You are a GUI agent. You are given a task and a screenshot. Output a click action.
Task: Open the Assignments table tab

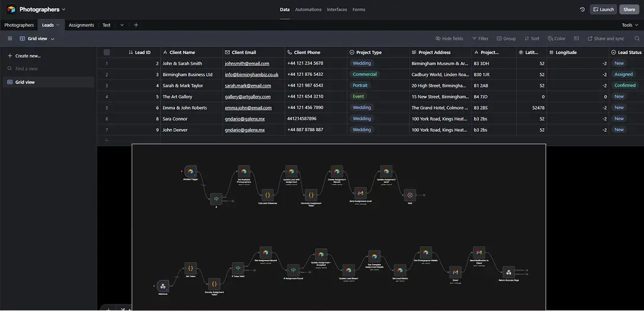click(x=81, y=25)
